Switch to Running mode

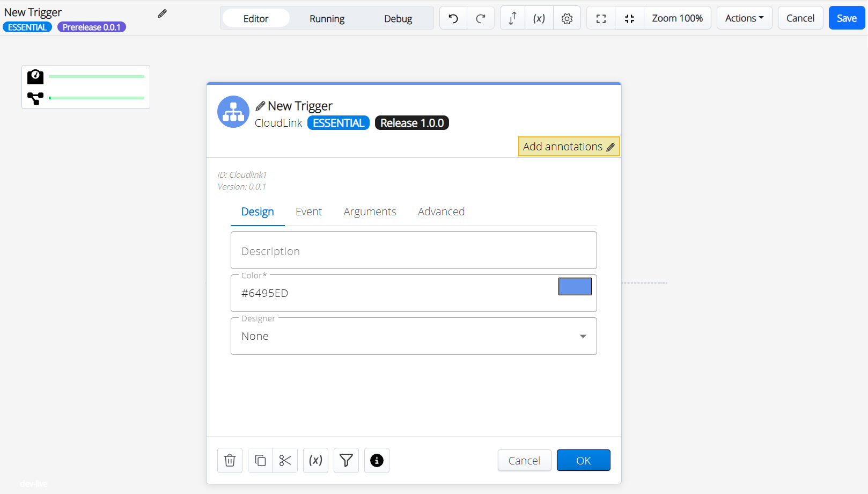click(327, 18)
